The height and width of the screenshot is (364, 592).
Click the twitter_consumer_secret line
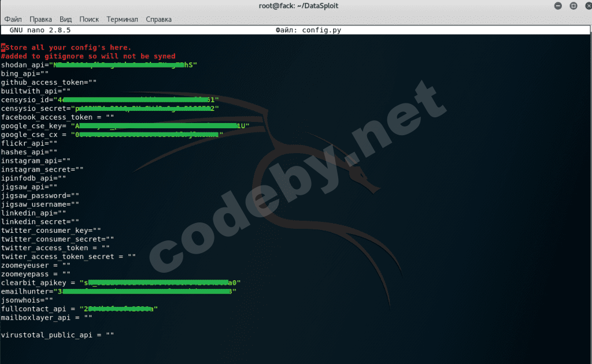tap(57, 239)
